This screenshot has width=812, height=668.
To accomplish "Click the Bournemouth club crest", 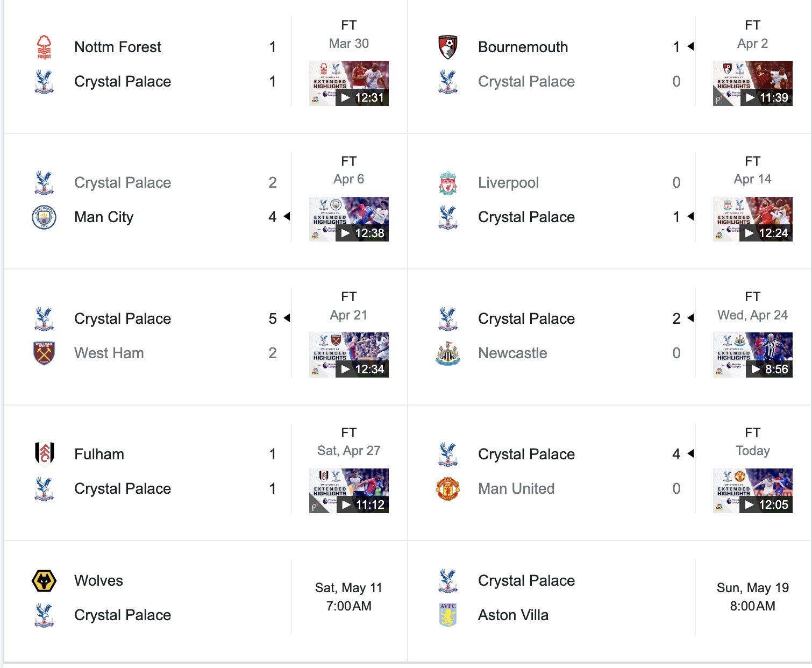I will point(448,47).
